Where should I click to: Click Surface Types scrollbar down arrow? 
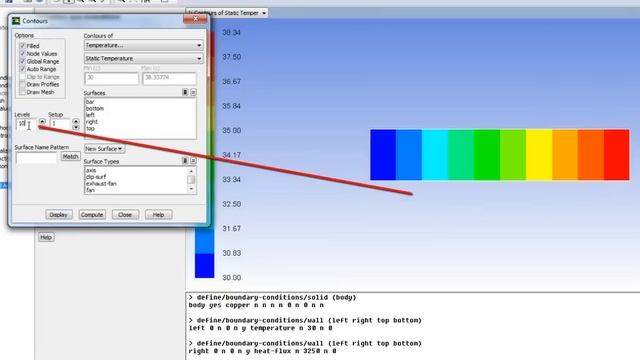coord(191,189)
